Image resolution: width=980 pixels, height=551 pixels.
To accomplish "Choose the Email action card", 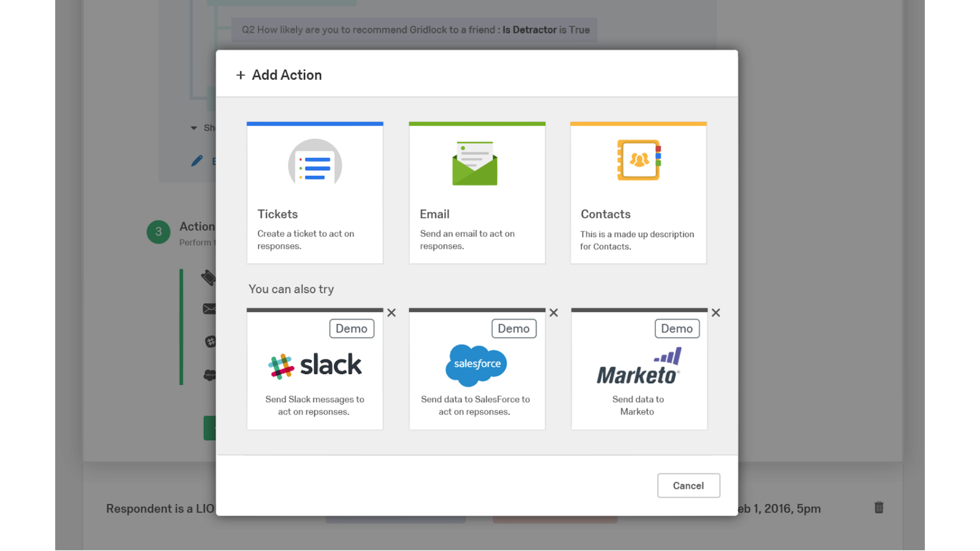I will pyautogui.click(x=477, y=193).
